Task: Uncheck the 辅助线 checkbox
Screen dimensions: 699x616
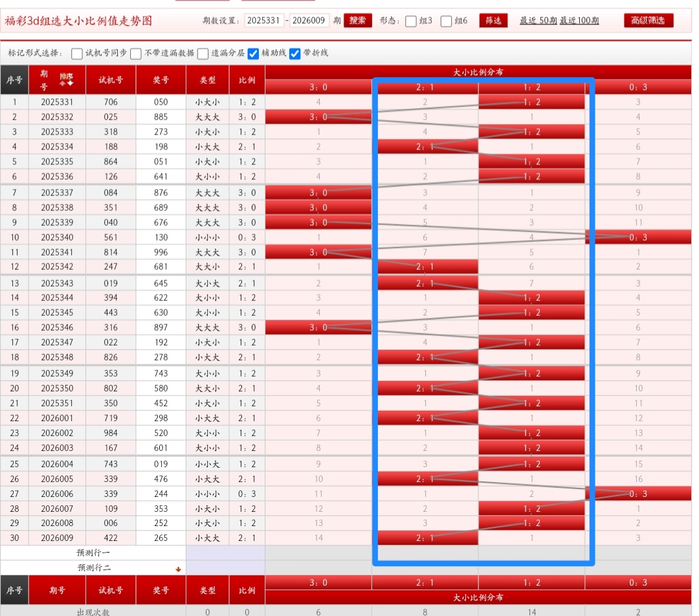Action: click(x=254, y=54)
